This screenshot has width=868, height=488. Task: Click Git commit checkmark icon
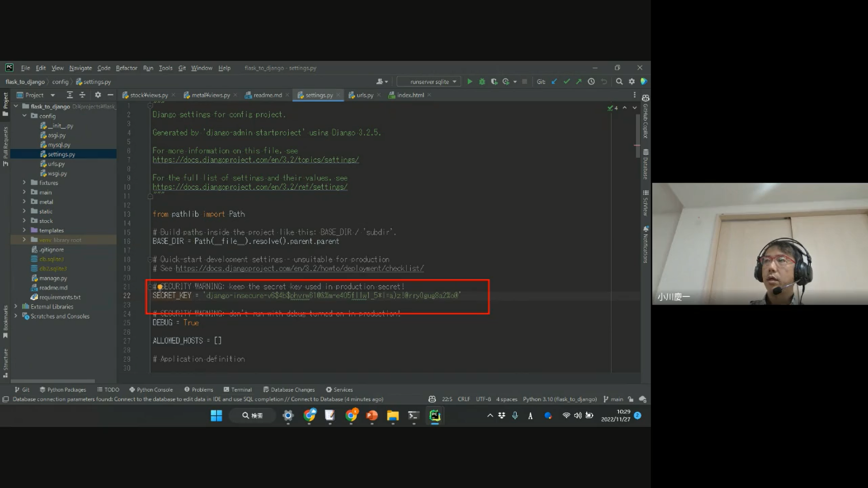[x=566, y=82]
